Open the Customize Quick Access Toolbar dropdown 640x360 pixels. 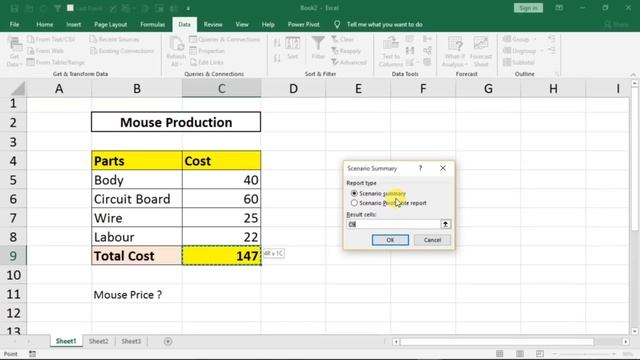pos(188,8)
